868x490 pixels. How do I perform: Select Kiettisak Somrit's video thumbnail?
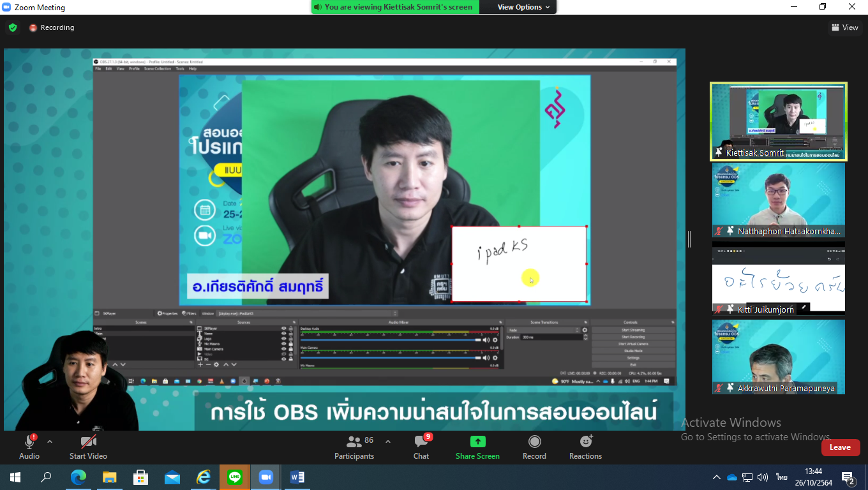point(779,121)
